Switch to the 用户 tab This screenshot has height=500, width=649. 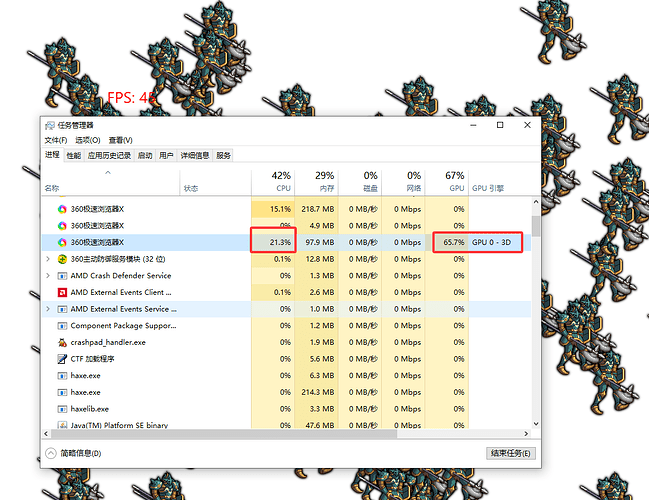166,156
